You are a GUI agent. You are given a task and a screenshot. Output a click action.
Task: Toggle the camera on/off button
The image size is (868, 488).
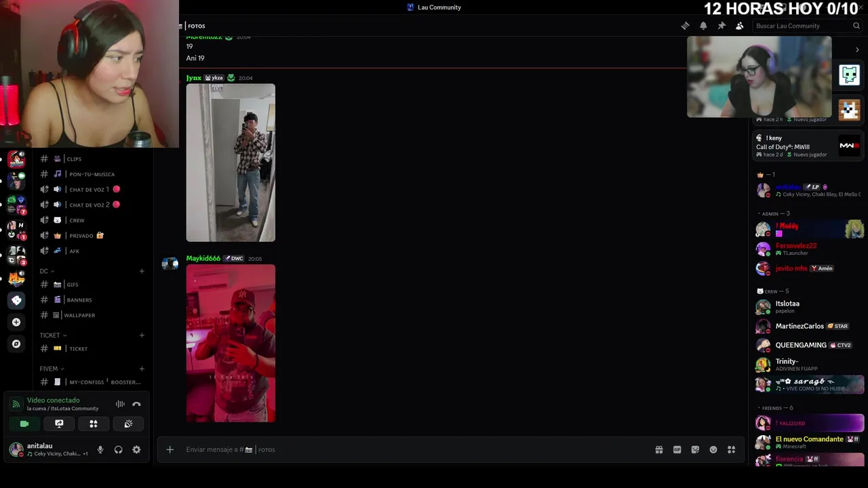point(24,424)
